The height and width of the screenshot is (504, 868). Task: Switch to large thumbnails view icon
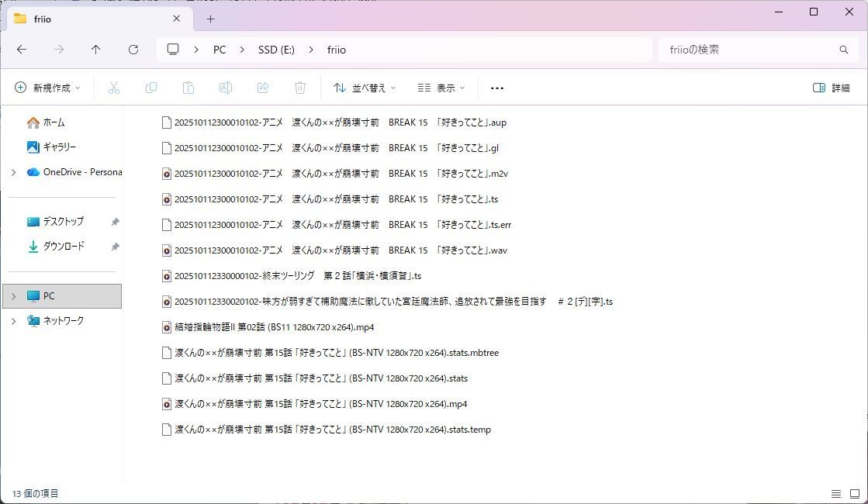coord(854,494)
